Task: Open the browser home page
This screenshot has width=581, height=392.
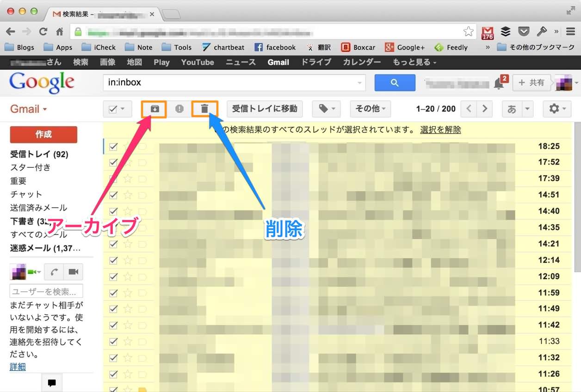Action: (x=60, y=31)
